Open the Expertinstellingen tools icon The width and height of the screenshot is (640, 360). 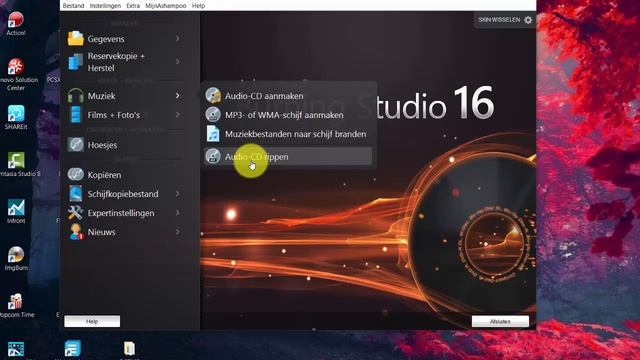click(76, 213)
